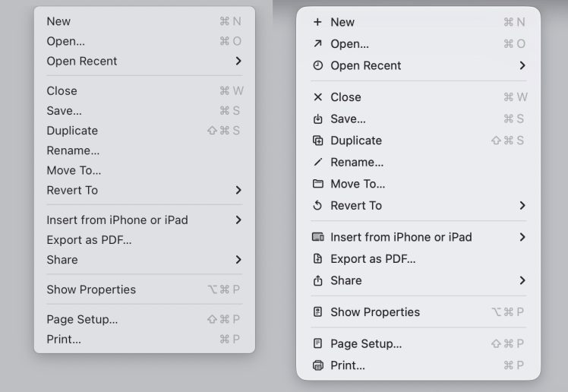Click the circular arrow icon beside Revert To
The height and width of the screenshot is (392, 568).
tap(317, 205)
